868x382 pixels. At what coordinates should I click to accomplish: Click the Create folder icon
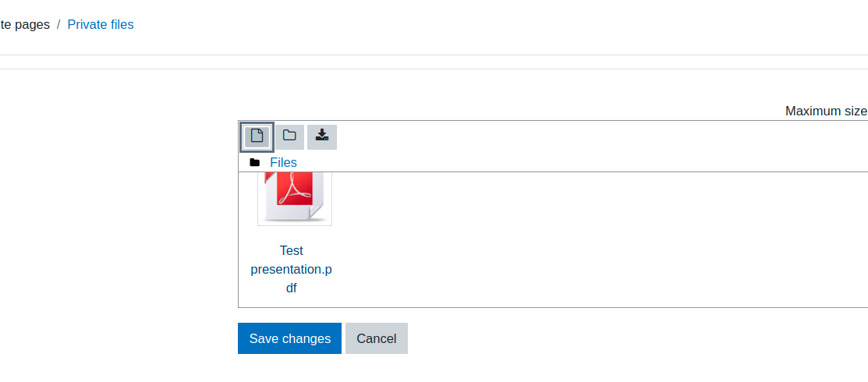289,136
